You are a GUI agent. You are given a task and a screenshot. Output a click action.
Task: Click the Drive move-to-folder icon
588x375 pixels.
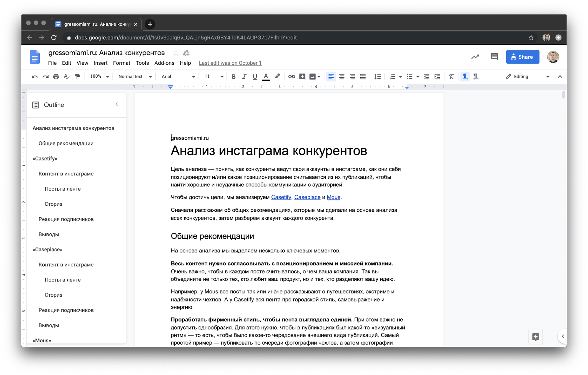(186, 53)
